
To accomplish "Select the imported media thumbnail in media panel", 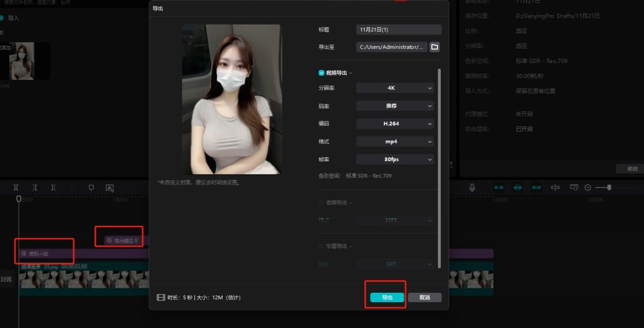I will coord(22,61).
